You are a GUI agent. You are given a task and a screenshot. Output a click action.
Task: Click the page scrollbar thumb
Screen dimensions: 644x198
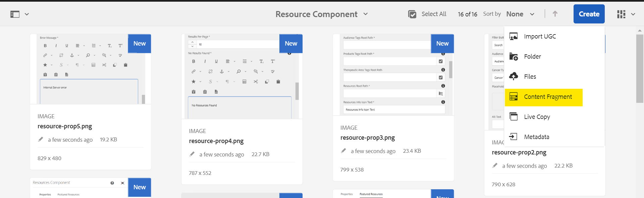[640, 69]
